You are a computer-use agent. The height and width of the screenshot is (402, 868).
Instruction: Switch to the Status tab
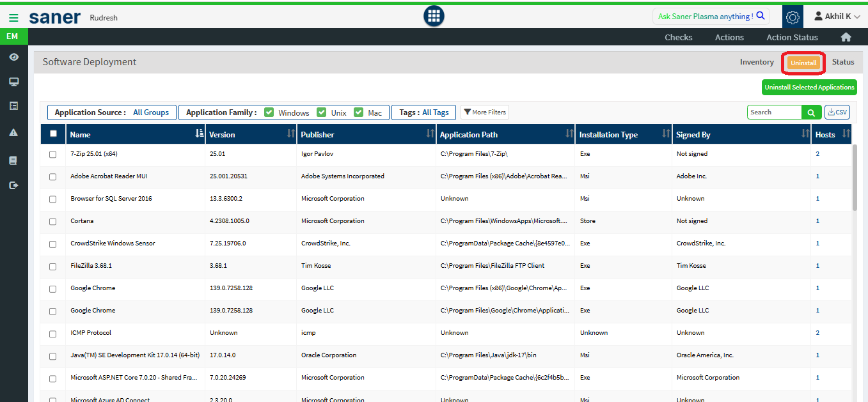click(843, 62)
